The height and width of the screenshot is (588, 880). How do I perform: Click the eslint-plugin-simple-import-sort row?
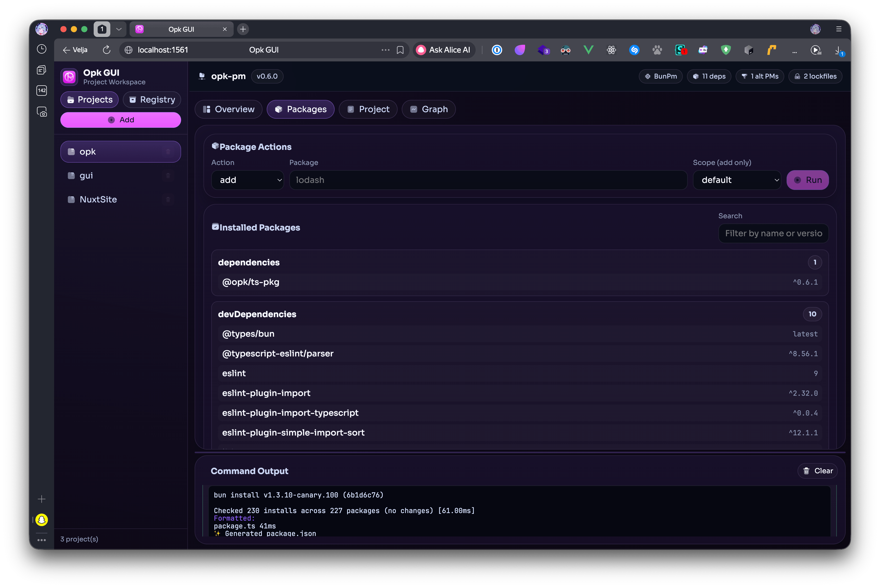click(520, 432)
